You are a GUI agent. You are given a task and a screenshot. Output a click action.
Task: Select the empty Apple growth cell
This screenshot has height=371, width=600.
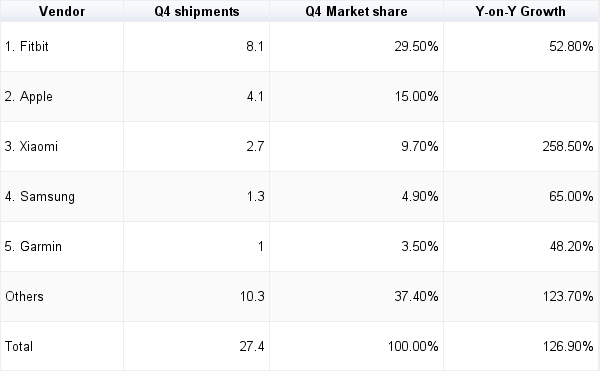[x=521, y=96]
